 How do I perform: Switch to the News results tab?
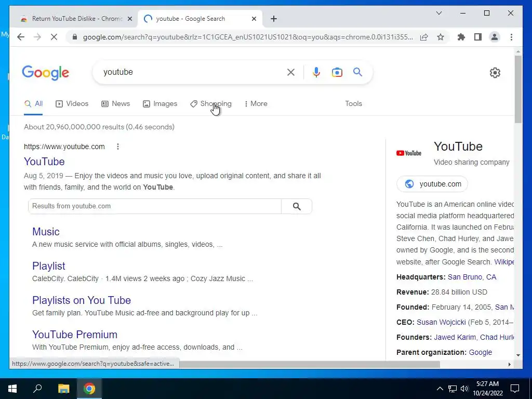[x=116, y=104]
